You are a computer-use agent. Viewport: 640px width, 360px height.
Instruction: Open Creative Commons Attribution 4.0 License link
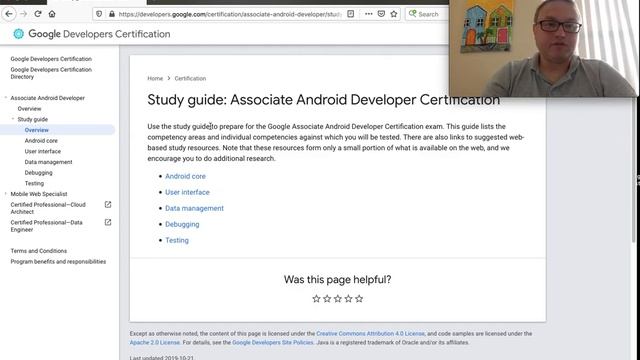[x=370, y=333]
